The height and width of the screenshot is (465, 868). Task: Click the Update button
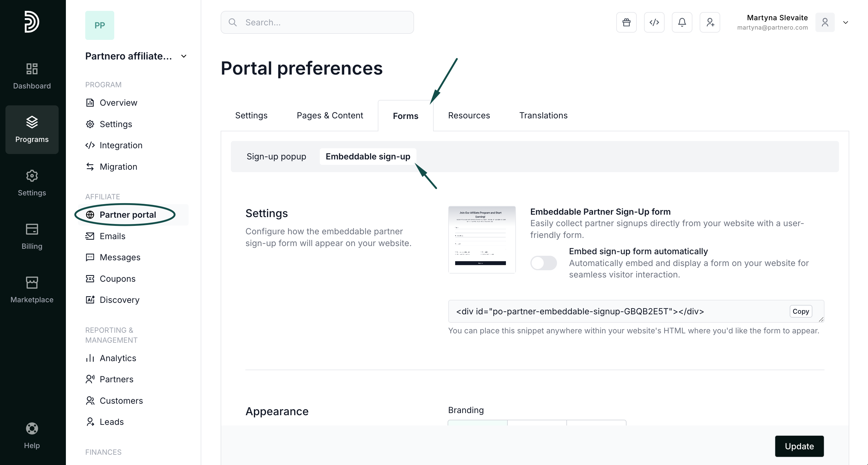click(x=799, y=446)
